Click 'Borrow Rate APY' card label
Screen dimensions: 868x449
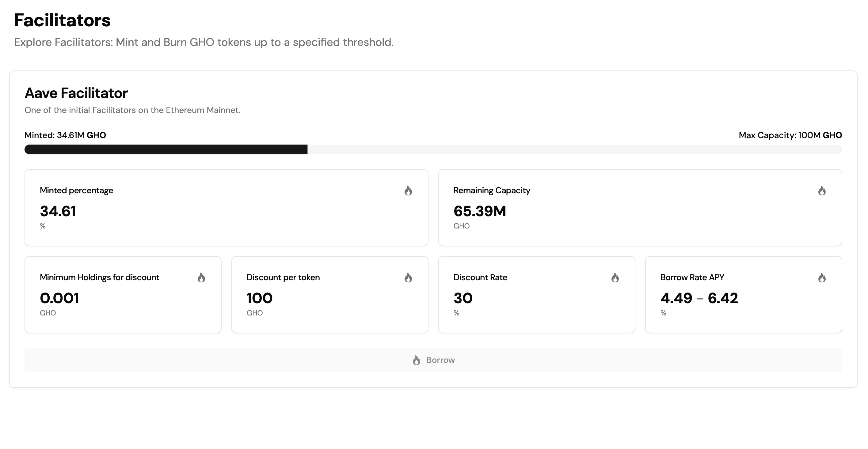point(692,277)
